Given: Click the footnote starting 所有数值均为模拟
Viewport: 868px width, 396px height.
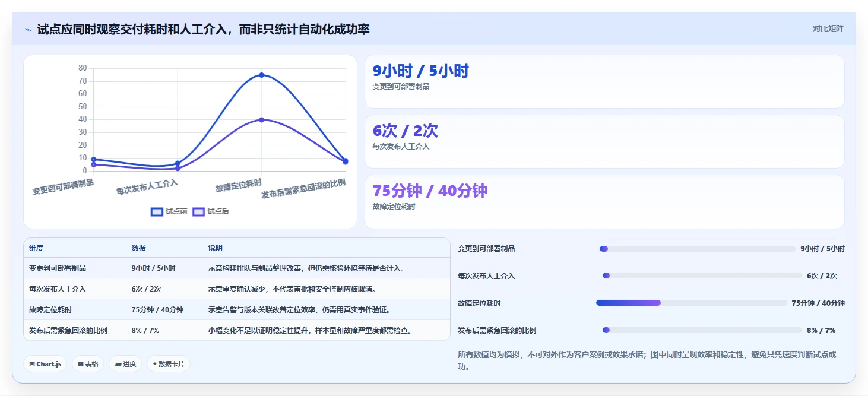Looking at the screenshot, I should [647, 360].
